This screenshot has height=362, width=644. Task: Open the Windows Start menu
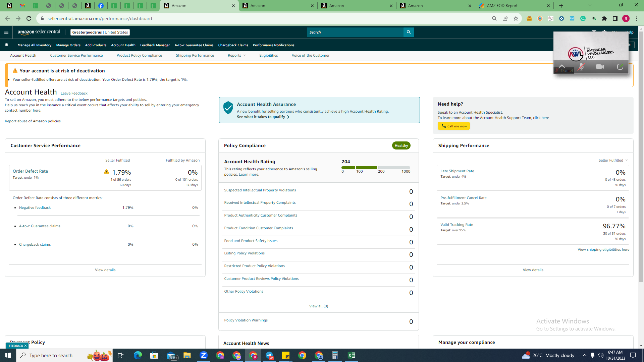click(8, 355)
